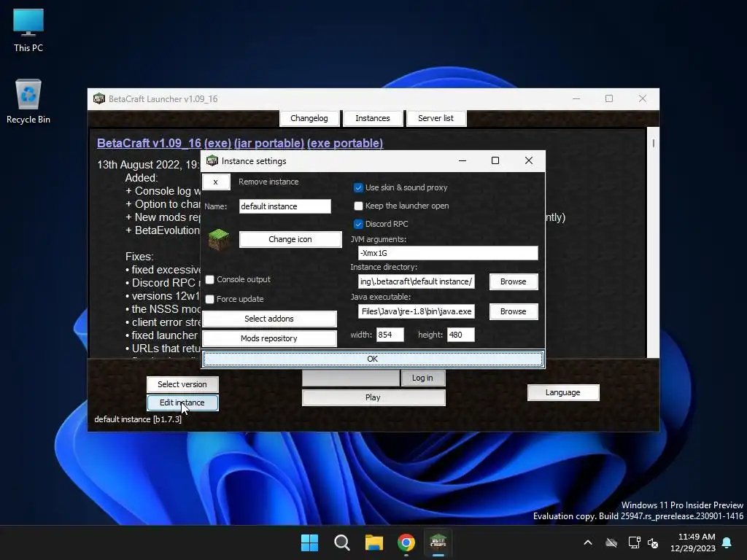This screenshot has height=560, width=747.
Task: Click the Log in button
Action: pyautogui.click(x=422, y=378)
